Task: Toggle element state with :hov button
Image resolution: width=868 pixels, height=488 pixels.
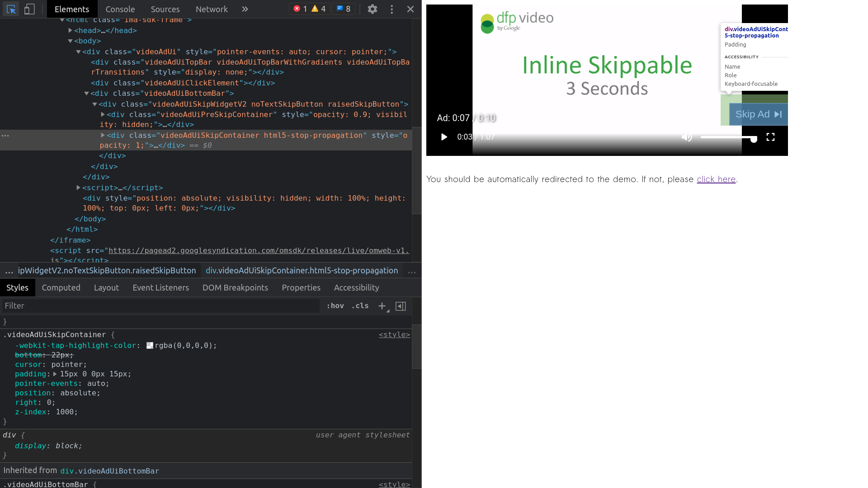Action: (335, 306)
